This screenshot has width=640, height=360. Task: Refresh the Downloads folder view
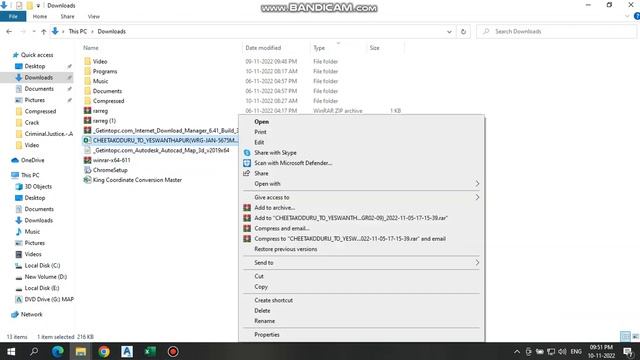coord(463,31)
